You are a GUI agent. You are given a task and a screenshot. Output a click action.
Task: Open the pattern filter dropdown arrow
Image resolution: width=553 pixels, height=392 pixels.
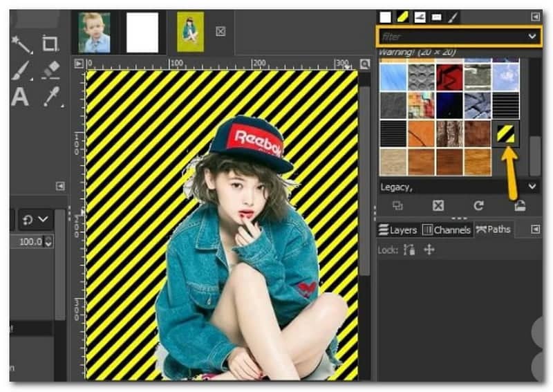tap(531, 36)
